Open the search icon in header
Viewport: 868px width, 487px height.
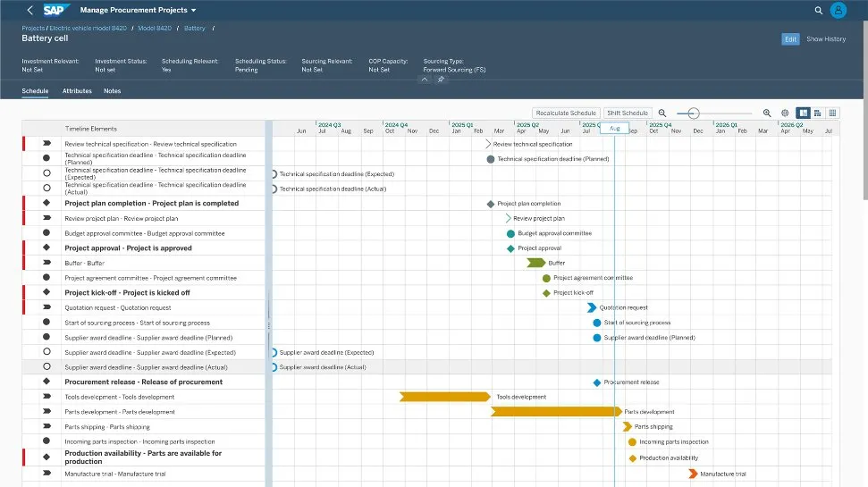tap(818, 10)
